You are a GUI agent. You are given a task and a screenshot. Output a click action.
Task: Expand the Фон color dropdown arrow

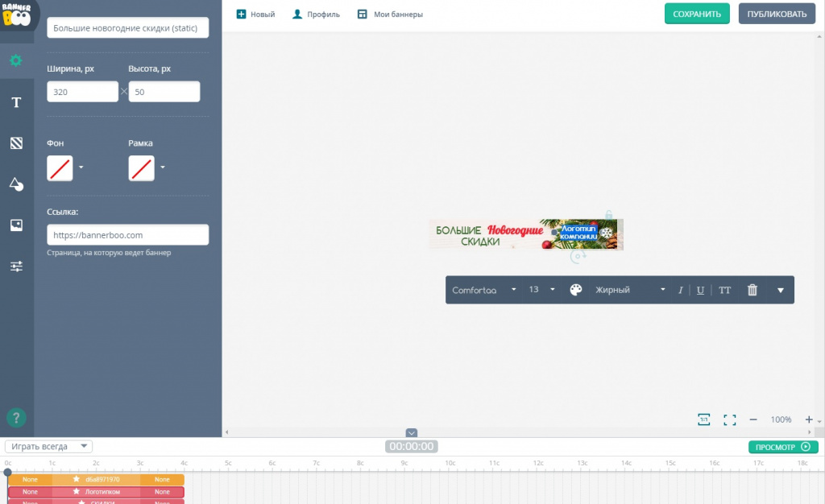(81, 167)
